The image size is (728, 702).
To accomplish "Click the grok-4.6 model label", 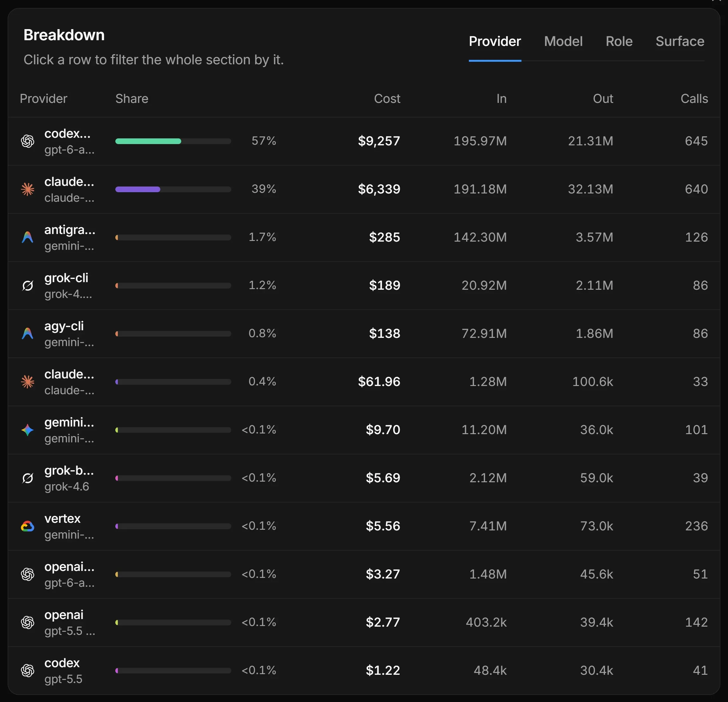I will tap(67, 486).
